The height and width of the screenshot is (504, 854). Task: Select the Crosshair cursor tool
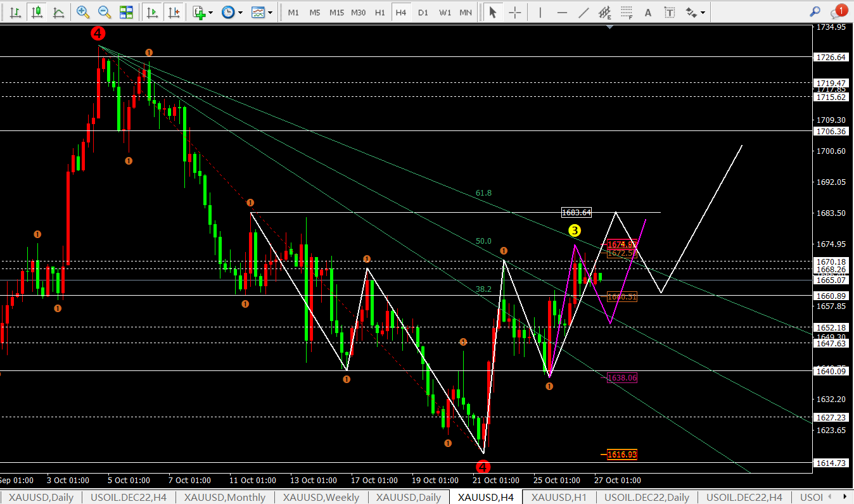pos(516,12)
